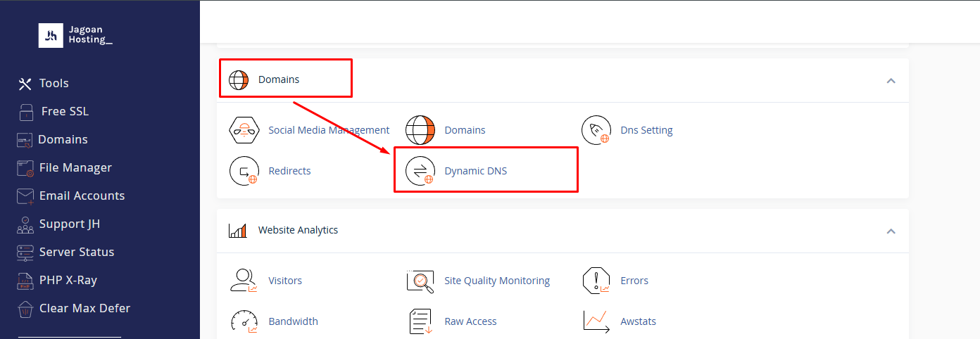
Task: Open the Dynamic DNS link
Action: click(475, 171)
